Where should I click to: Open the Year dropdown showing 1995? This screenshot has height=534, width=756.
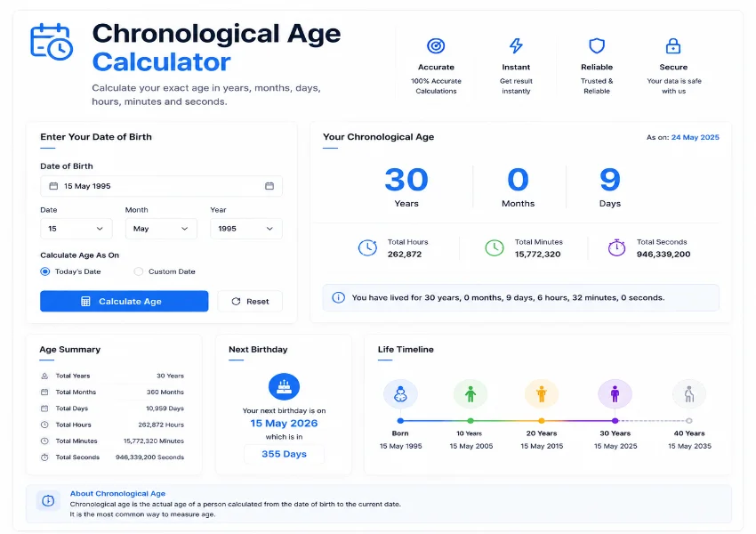pos(245,229)
